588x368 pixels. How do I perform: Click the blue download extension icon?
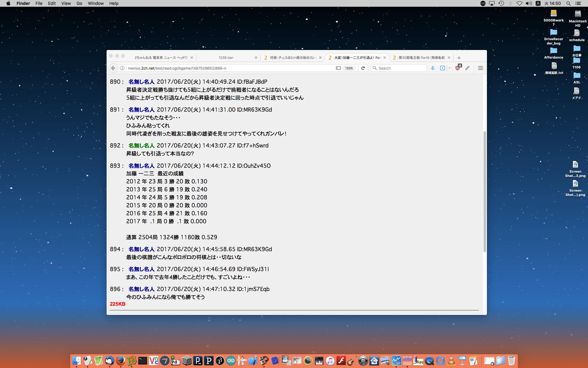click(442, 68)
